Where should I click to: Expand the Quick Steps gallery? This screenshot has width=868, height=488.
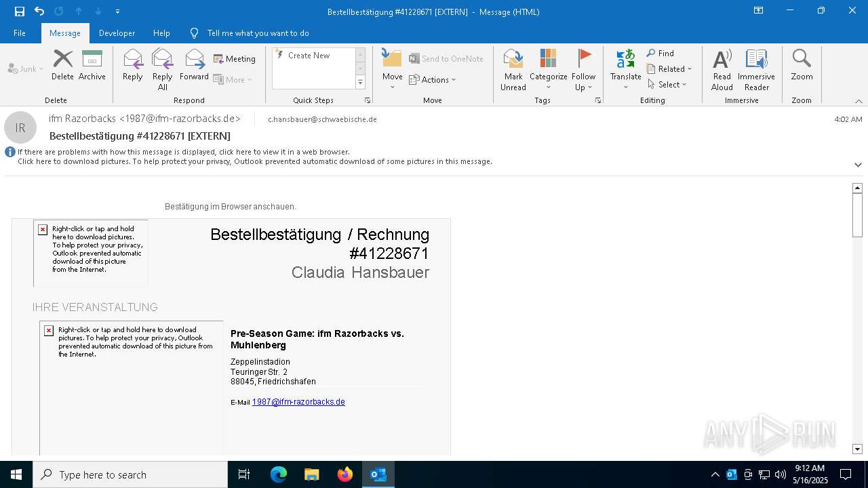click(360, 83)
